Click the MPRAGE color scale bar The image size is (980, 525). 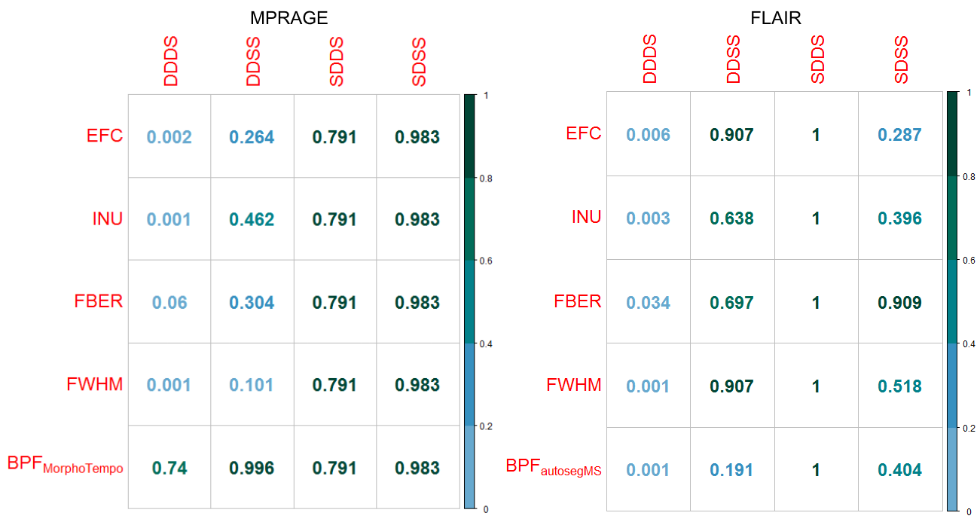(x=469, y=301)
